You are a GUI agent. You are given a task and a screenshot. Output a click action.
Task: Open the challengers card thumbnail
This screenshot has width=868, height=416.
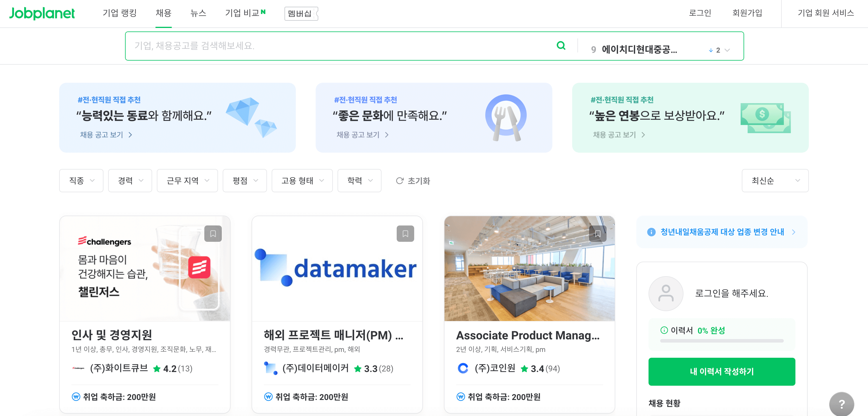(145, 269)
